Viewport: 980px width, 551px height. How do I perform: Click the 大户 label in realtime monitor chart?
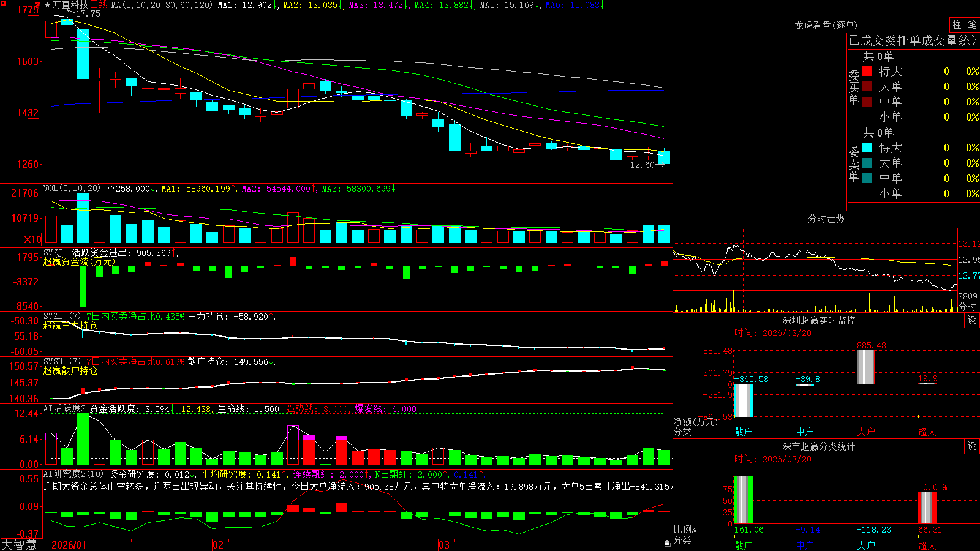coord(866,432)
